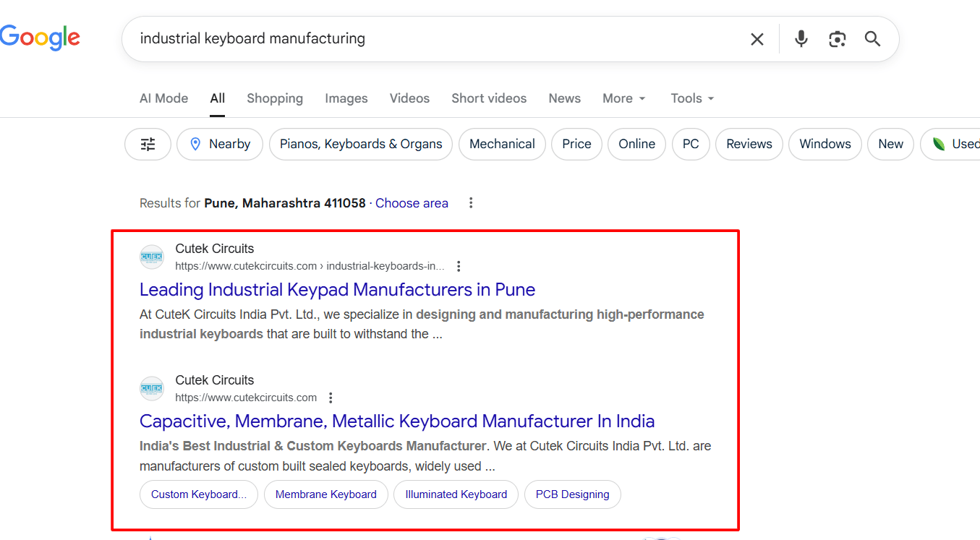The width and height of the screenshot is (980, 540).
Task: Select the Membrane Keyboard sitelink chip
Action: click(325, 494)
